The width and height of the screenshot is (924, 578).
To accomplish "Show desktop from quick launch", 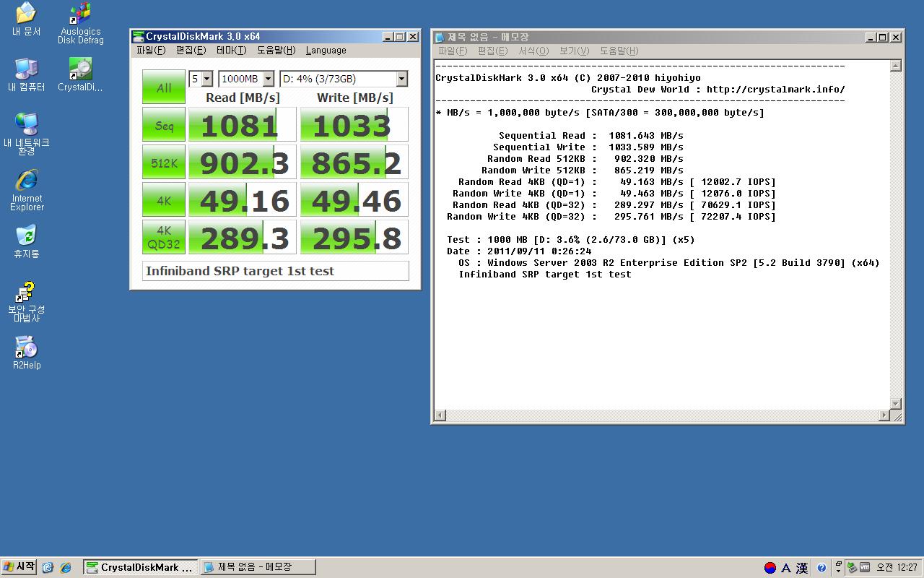I will point(48,568).
